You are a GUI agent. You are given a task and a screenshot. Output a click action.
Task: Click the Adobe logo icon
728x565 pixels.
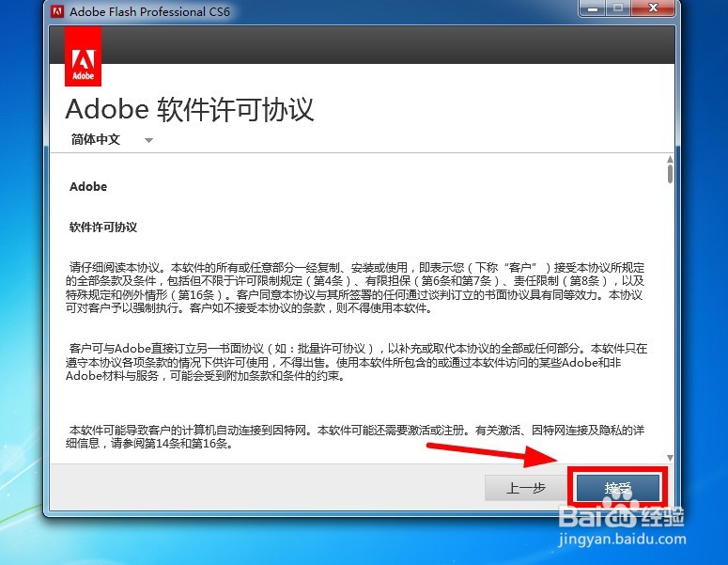click(83, 56)
